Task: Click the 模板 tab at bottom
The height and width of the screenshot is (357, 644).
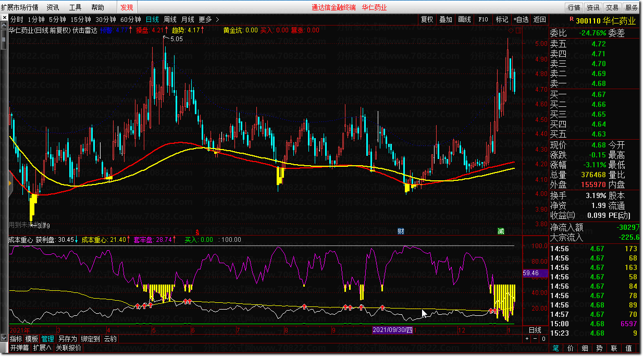Action: click(x=32, y=339)
